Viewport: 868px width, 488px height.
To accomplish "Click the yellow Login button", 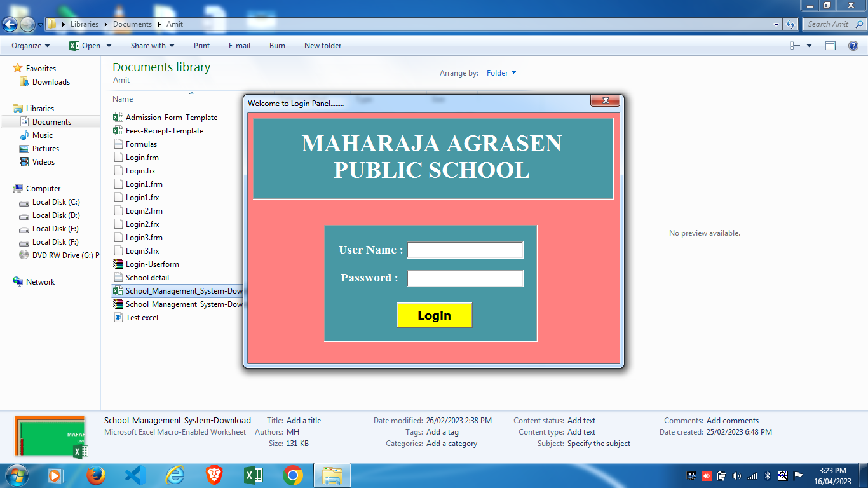I will (x=434, y=315).
